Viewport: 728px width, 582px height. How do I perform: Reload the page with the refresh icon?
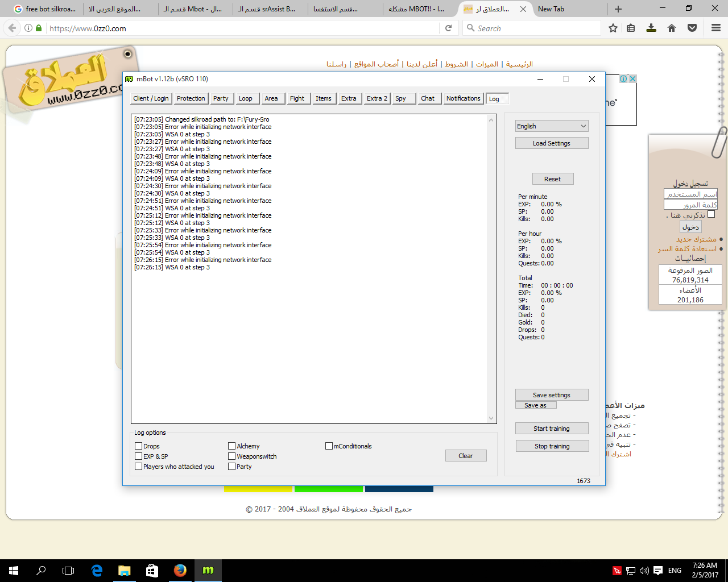448,28
